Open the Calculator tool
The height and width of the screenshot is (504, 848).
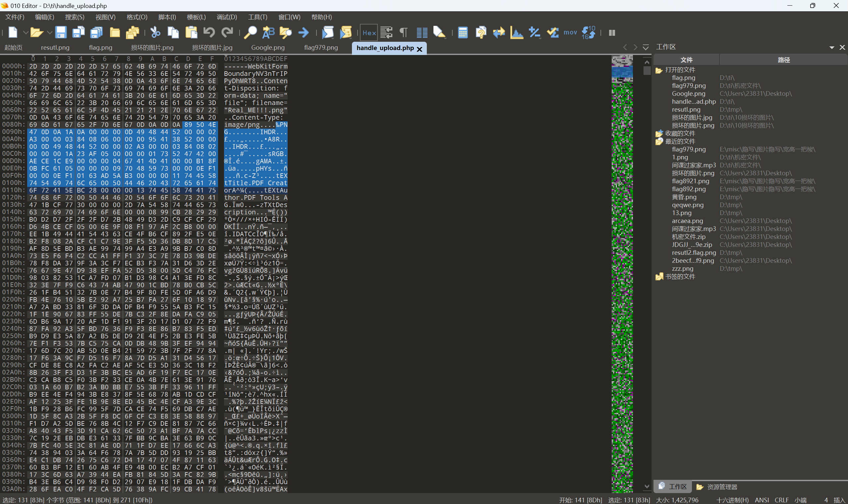[463, 32]
